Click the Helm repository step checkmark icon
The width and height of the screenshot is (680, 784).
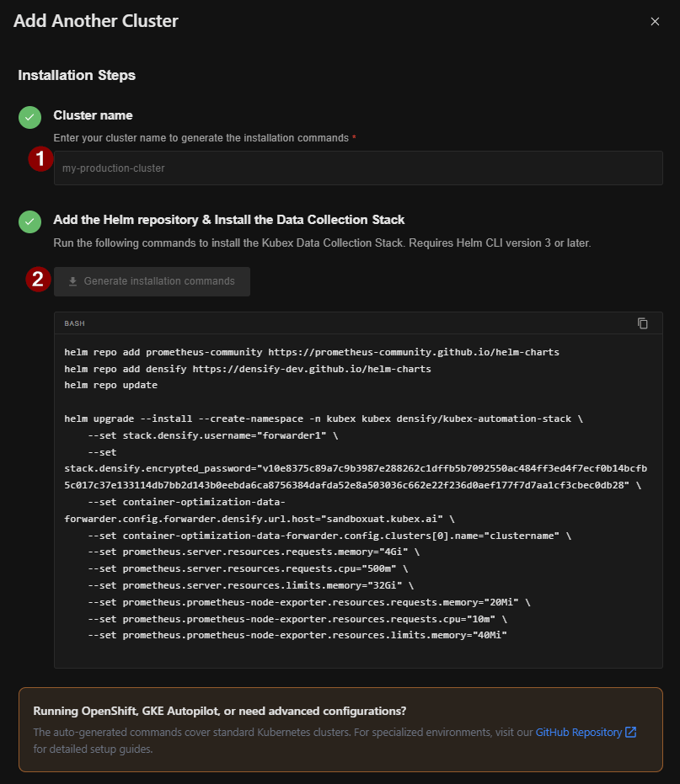coord(30,221)
